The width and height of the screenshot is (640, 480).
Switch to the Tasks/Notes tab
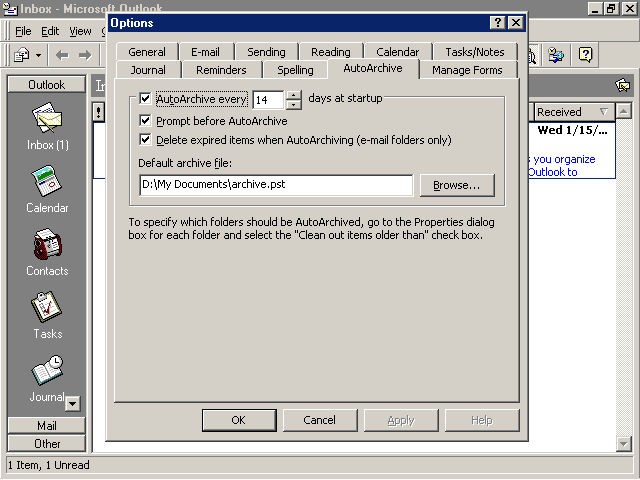tap(475, 52)
